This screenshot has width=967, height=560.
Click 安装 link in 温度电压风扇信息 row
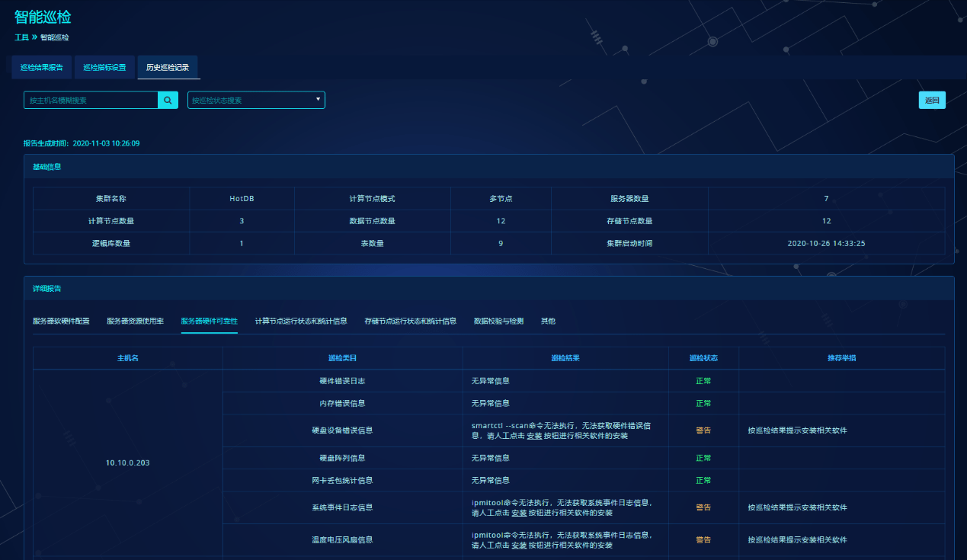tap(519, 546)
